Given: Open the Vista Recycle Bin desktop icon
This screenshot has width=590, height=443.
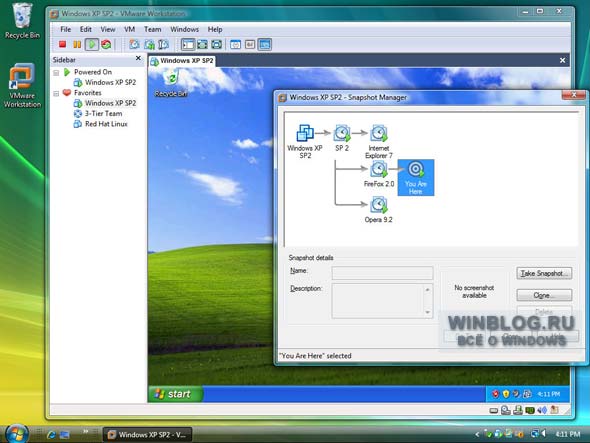Looking at the screenshot, I should coord(22,21).
